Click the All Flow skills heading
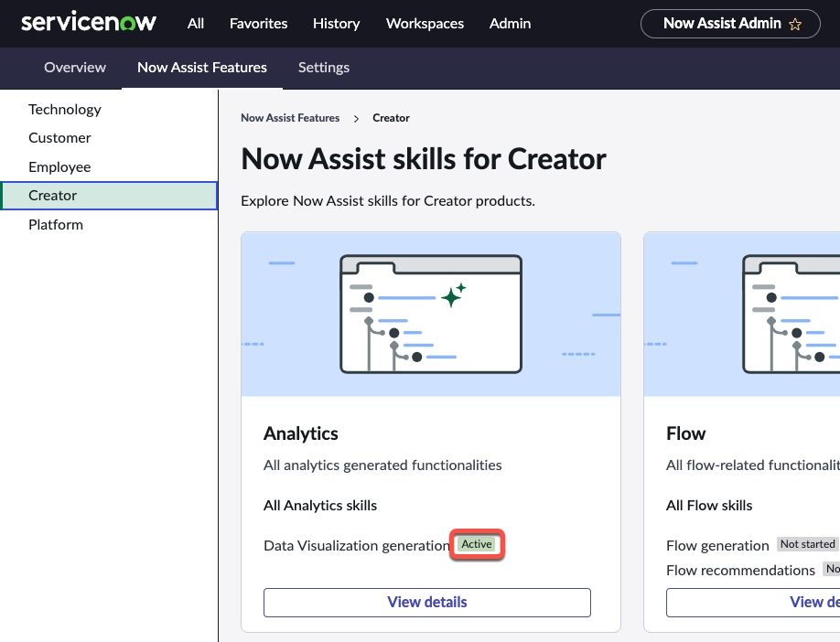 point(709,506)
